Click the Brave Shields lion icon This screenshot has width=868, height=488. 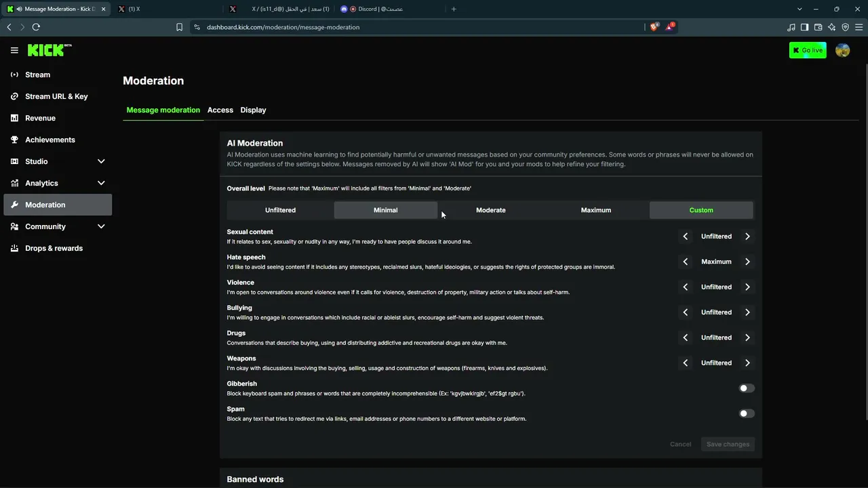[x=654, y=27]
